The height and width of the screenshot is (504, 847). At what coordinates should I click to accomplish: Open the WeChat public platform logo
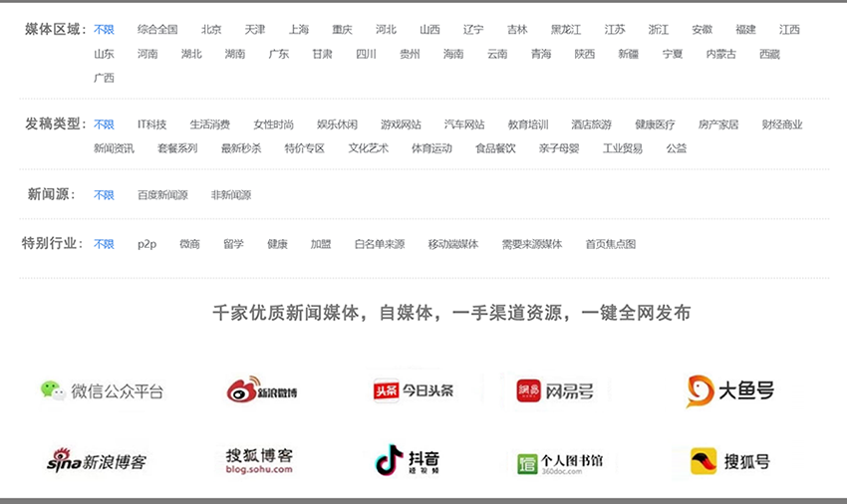102,391
